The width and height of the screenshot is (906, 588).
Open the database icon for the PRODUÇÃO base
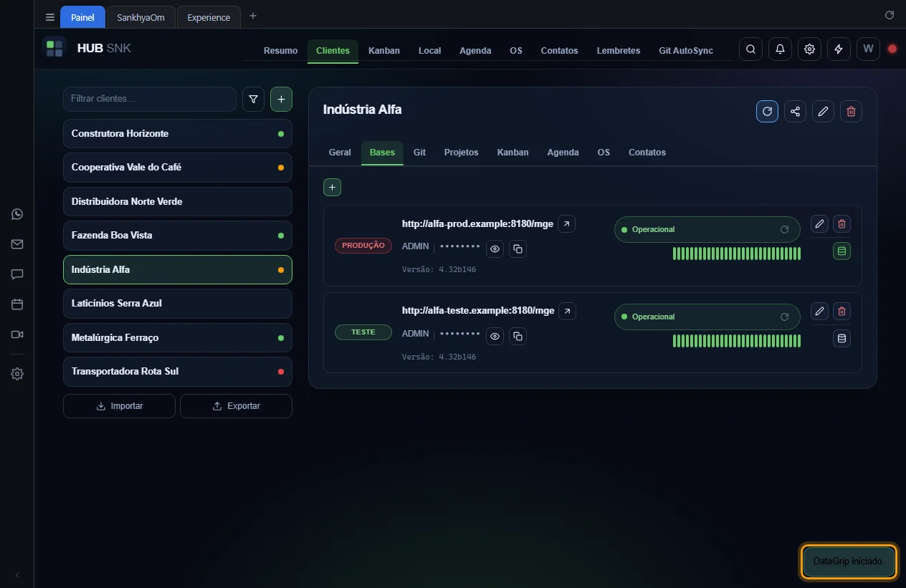click(x=841, y=251)
